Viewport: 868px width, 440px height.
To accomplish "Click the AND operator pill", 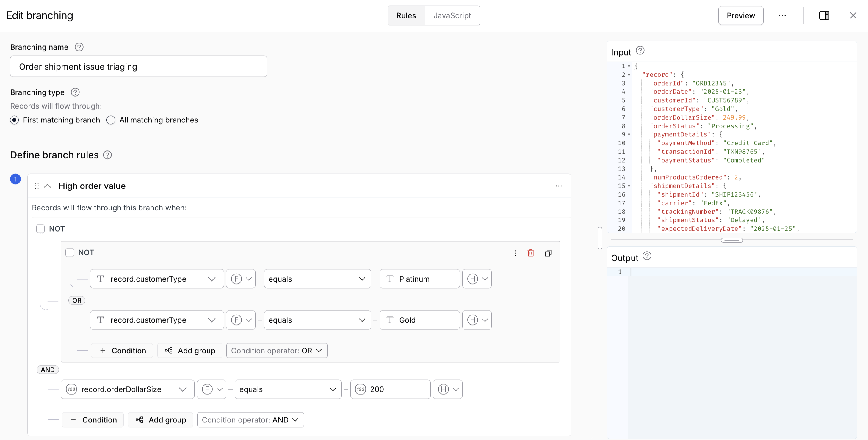I will [x=48, y=370].
